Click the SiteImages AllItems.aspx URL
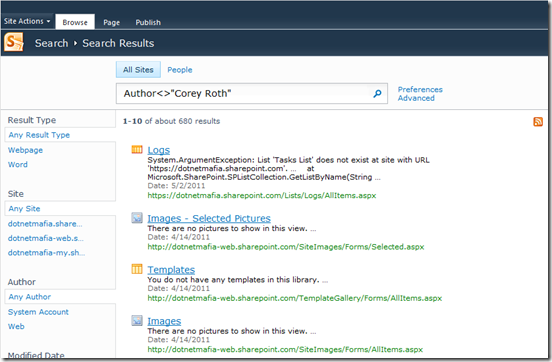This screenshot has height=362, width=552. pyautogui.click(x=285, y=350)
